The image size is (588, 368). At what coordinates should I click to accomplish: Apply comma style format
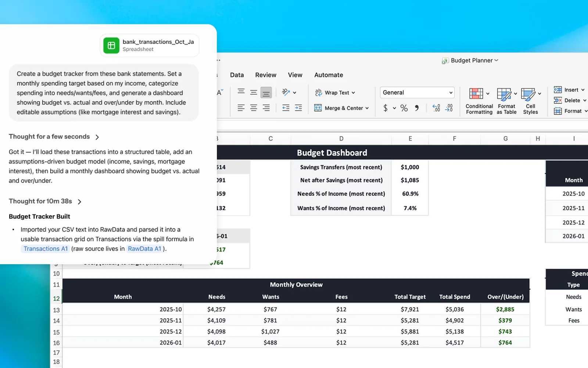[417, 108]
